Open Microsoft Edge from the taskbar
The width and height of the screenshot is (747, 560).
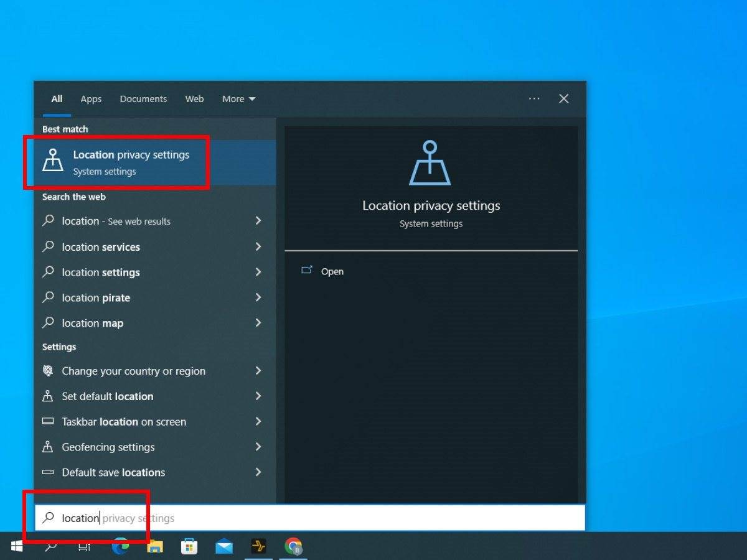pos(120,546)
